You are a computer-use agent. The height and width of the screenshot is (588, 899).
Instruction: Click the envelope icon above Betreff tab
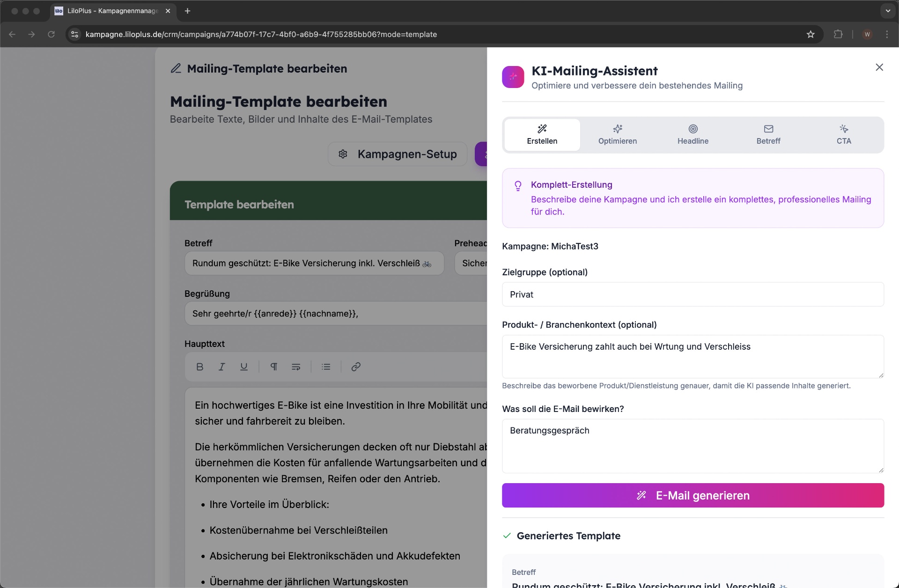[768, 128]
